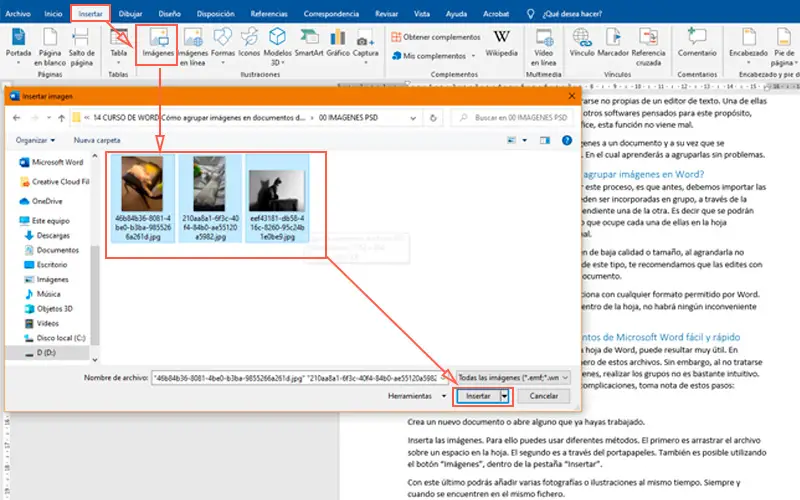Insert a Vídeo en línea

543,47
